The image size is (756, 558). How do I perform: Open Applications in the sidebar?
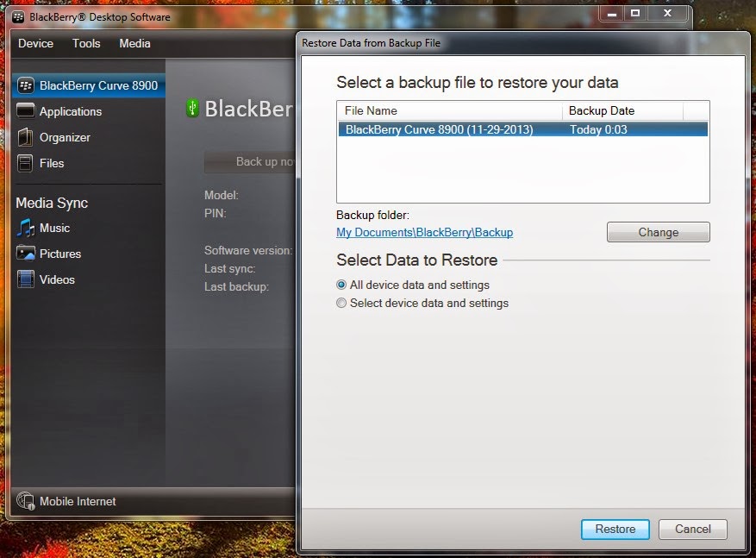pos(71,111)
